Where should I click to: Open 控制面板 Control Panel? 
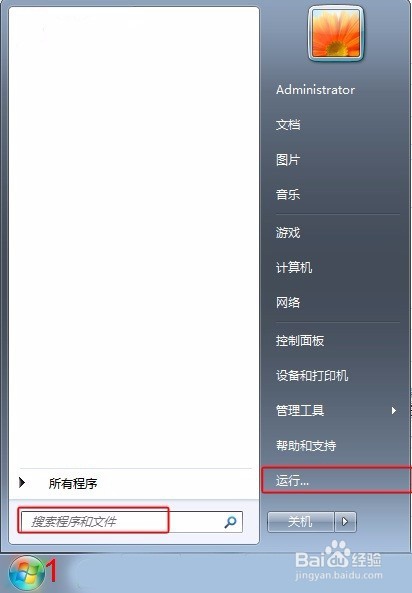[300, 341]
